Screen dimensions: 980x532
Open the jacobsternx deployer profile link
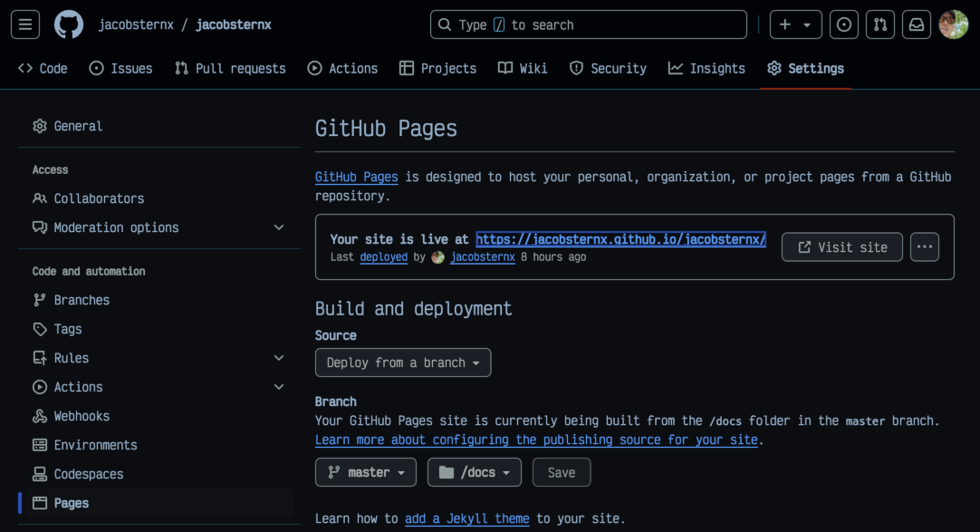tap(483, 256)
